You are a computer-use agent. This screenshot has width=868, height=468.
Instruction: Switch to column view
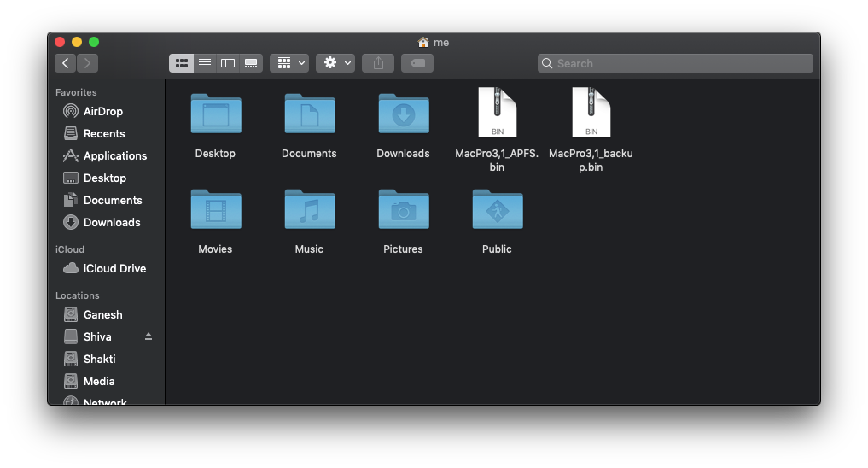tap(228, 63)
